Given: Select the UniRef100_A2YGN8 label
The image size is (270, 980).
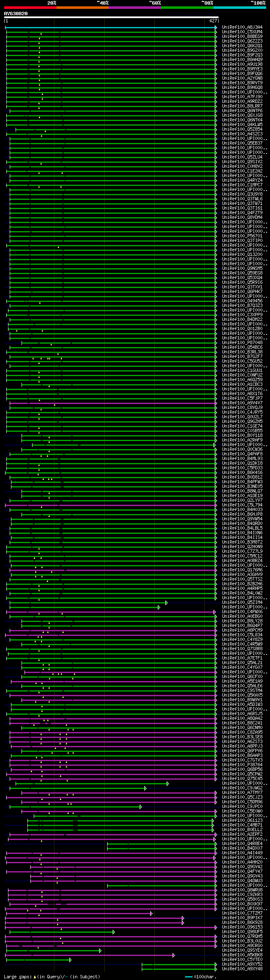Looking at the screenshot, I should [242, 78].
